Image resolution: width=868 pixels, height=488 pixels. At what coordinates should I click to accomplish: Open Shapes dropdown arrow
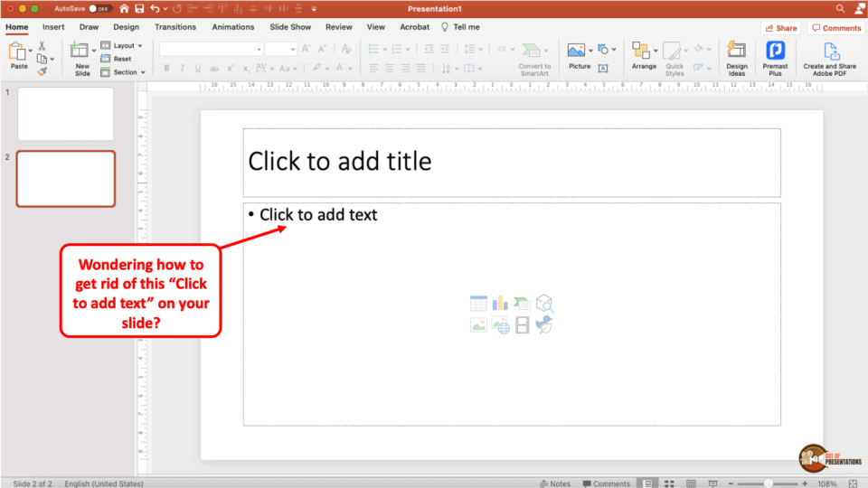tap(614, 50)
